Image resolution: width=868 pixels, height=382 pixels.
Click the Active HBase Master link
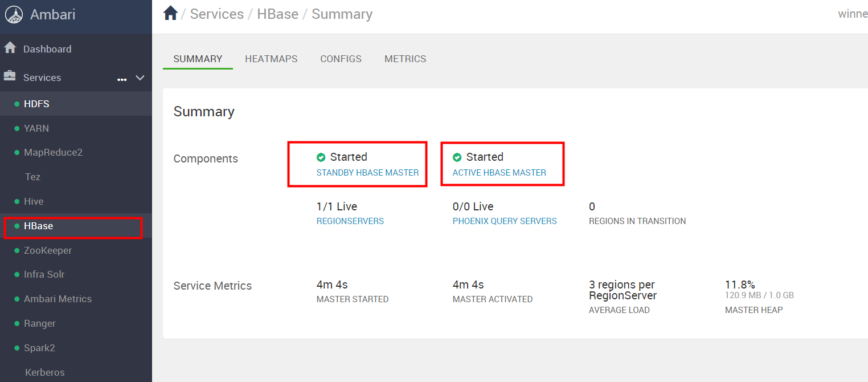pos(499,173)
